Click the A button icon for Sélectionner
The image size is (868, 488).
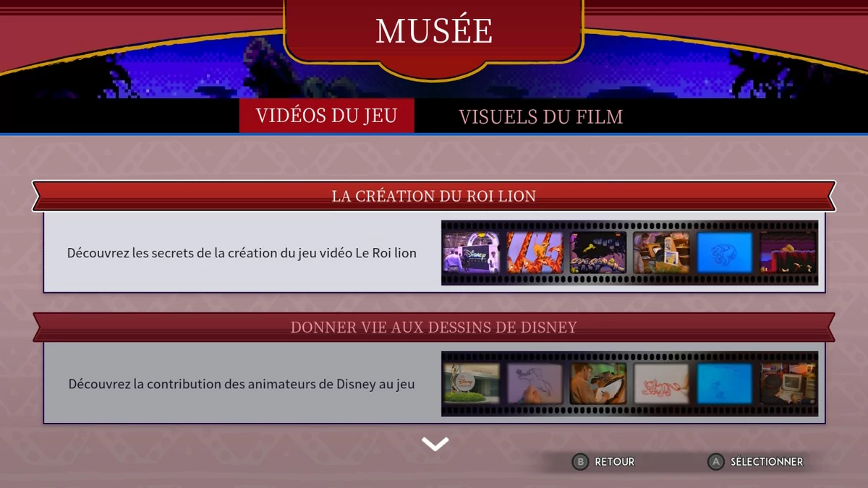716,462
